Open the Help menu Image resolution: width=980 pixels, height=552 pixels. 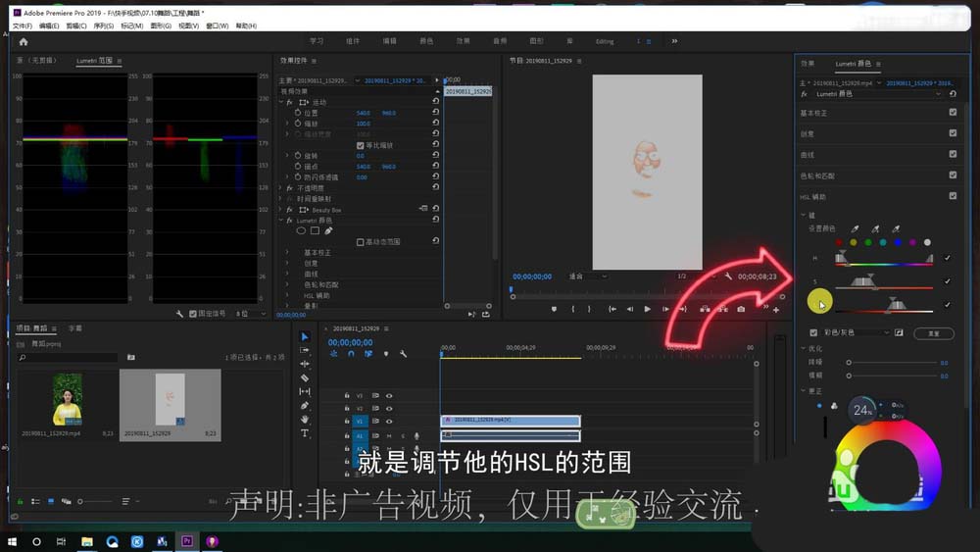246,25
